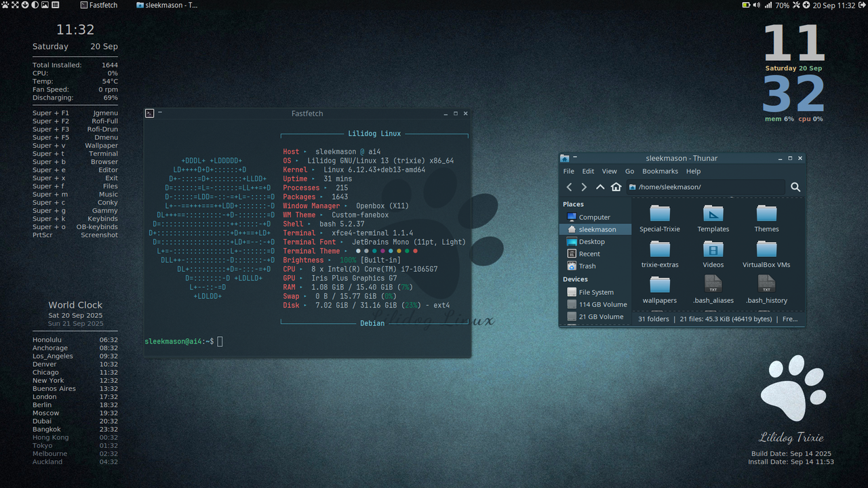The width and height of the screenshot is (868, 488).
Task: Click the wrench tools icon in panel
Action: click(x=796, y=5)
